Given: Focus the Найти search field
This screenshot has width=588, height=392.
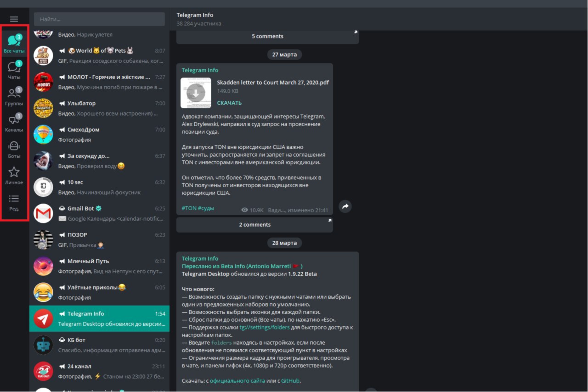Looking at the screenshot, I should tap(99, 19).
